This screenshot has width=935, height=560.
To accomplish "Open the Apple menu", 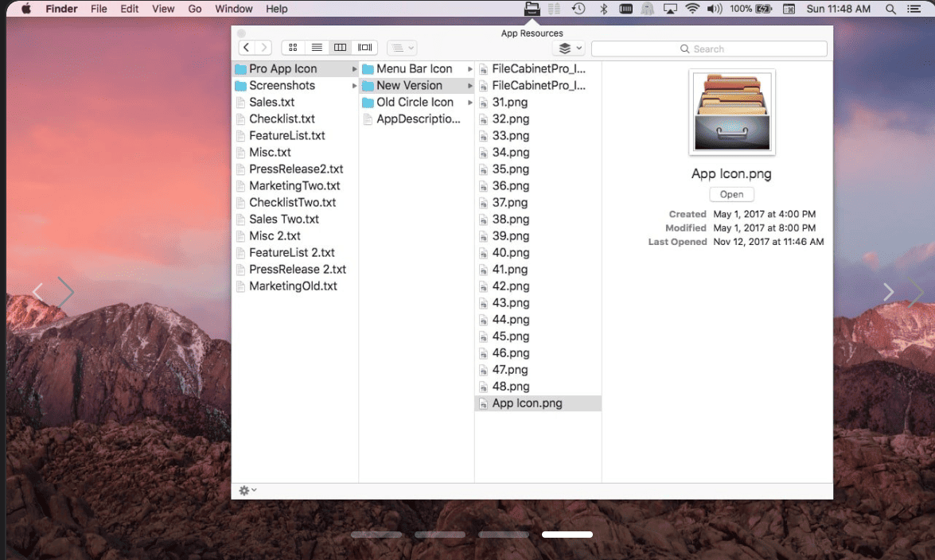I will tap(26, 9).
